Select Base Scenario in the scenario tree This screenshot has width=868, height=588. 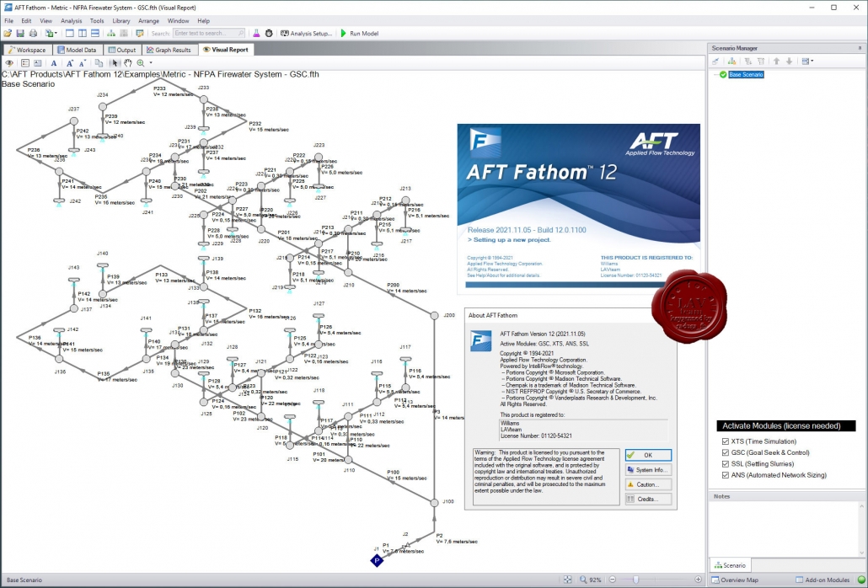746,74
